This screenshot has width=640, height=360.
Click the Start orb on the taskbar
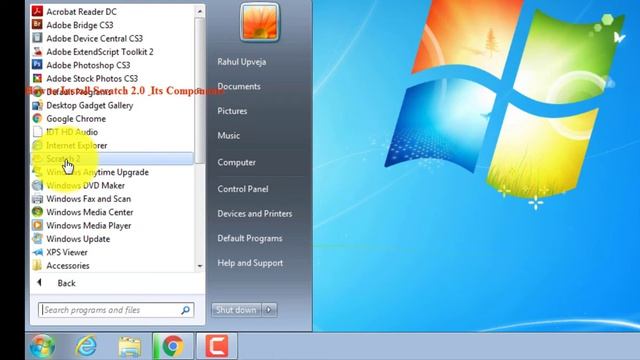tap(42, 346)
